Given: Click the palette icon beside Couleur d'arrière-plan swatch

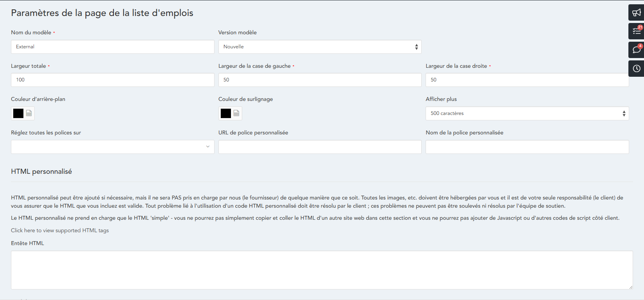Looking at the screenshot, I should [29, 113].
